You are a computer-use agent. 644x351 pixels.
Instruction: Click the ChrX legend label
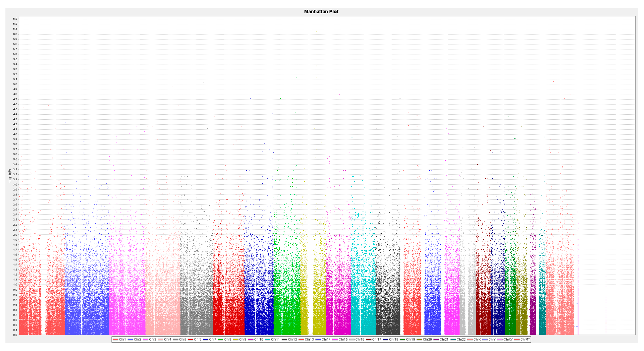477,339
